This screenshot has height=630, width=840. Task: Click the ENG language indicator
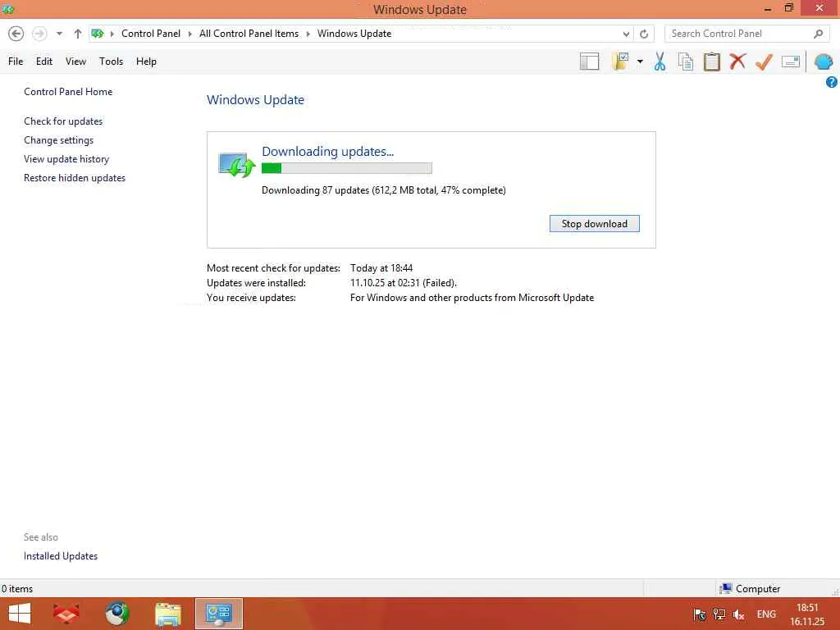766,614
